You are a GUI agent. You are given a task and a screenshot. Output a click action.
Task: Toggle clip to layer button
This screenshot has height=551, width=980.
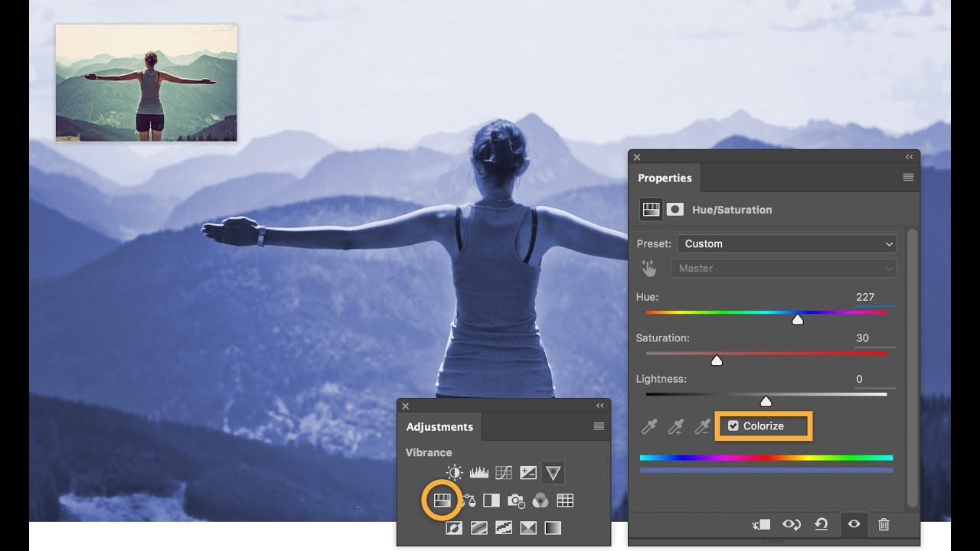tap(762, 524)
